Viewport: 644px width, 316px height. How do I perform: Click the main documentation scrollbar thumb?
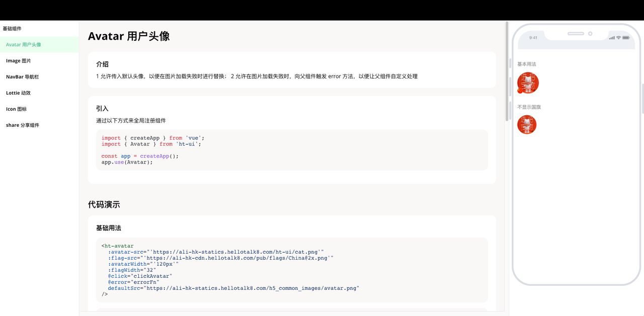[507, 70]
